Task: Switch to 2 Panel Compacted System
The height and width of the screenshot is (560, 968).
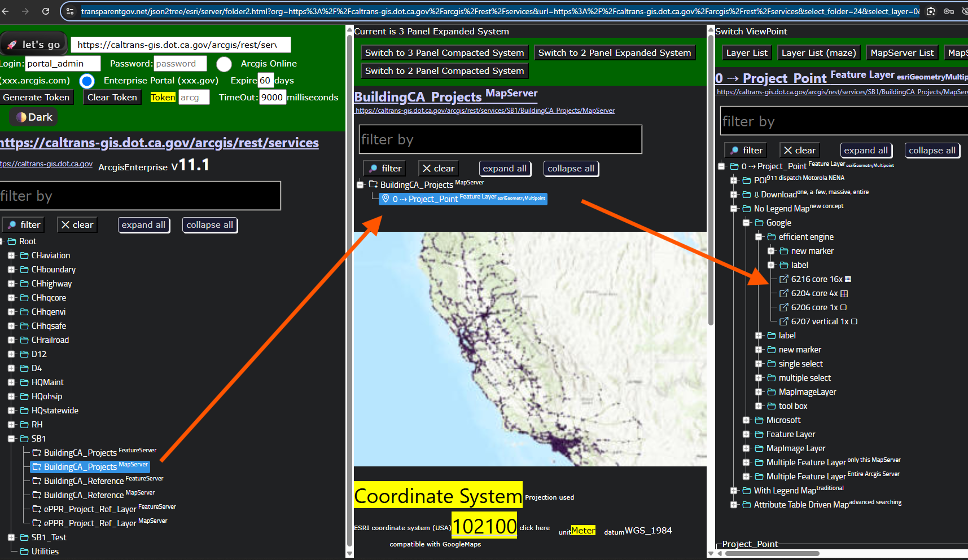Action: [x=444, y=71]
